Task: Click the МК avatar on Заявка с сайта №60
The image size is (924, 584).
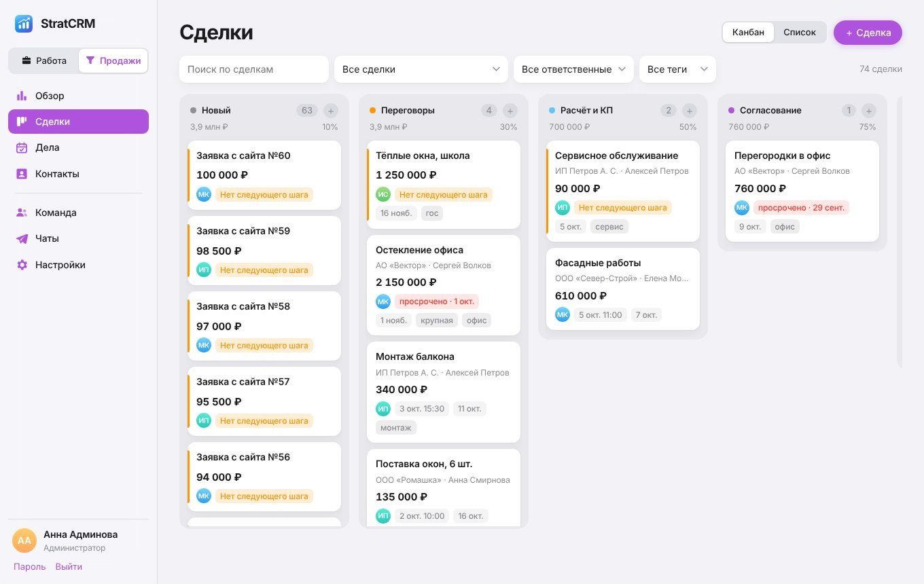Action: click(204, 195)
